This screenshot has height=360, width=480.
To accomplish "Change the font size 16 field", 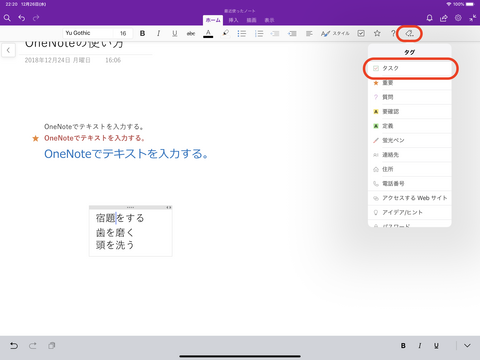I will coord(123,33).
